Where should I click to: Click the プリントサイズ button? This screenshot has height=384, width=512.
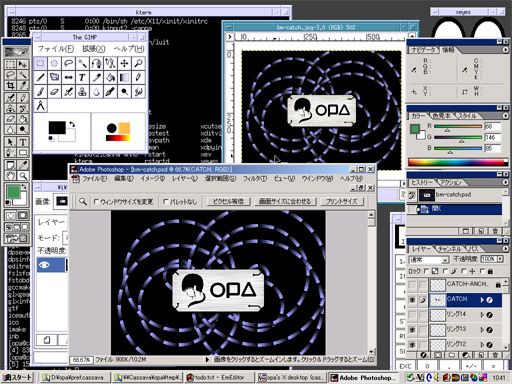point(342,201)
